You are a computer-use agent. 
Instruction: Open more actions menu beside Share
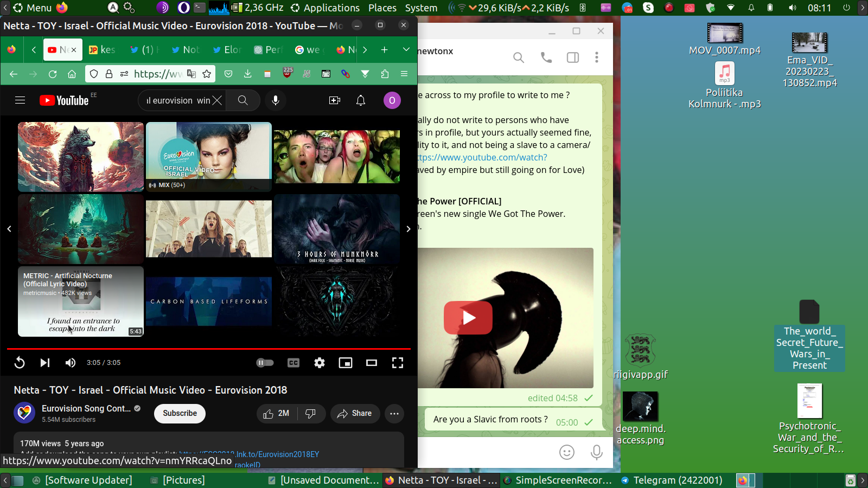pyautogui.click(x=394, y=414)
